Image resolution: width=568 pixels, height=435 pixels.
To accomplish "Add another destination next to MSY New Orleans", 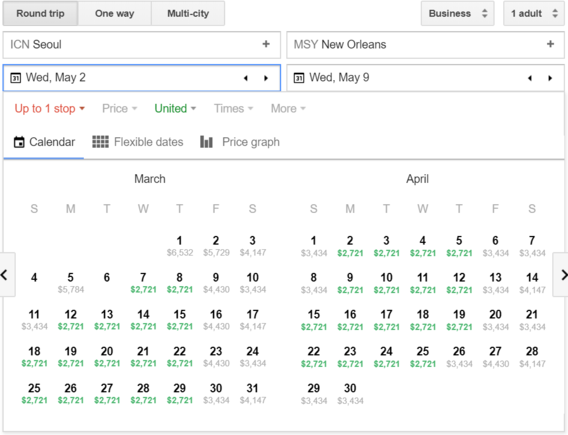I will [x=550, y=44].
